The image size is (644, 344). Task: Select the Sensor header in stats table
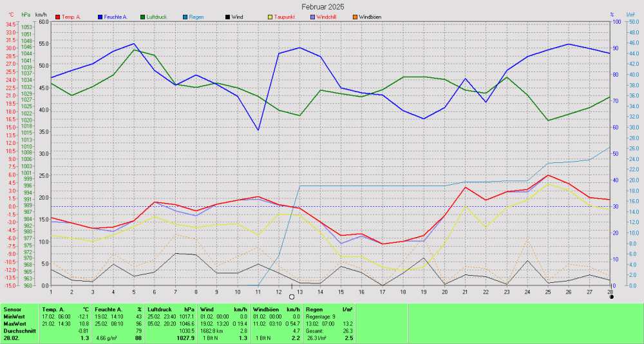tap(12, 309)
